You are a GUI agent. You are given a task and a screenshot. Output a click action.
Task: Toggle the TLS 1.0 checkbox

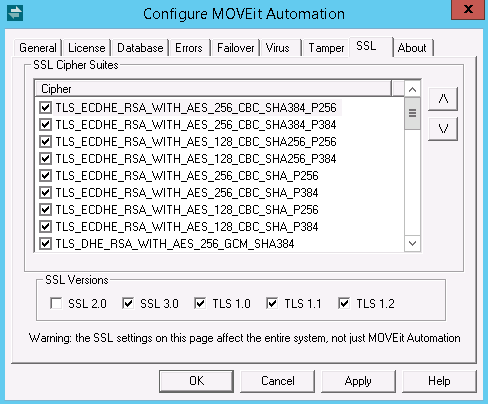tap(200, 303)
